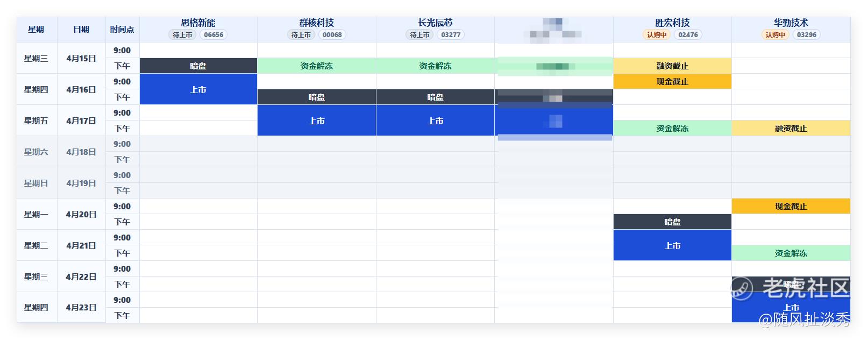Viewport: 868px width, 340px height.
Task: Select the 暗盘 block in 群核科技 column
Action: tap(317, 97)
